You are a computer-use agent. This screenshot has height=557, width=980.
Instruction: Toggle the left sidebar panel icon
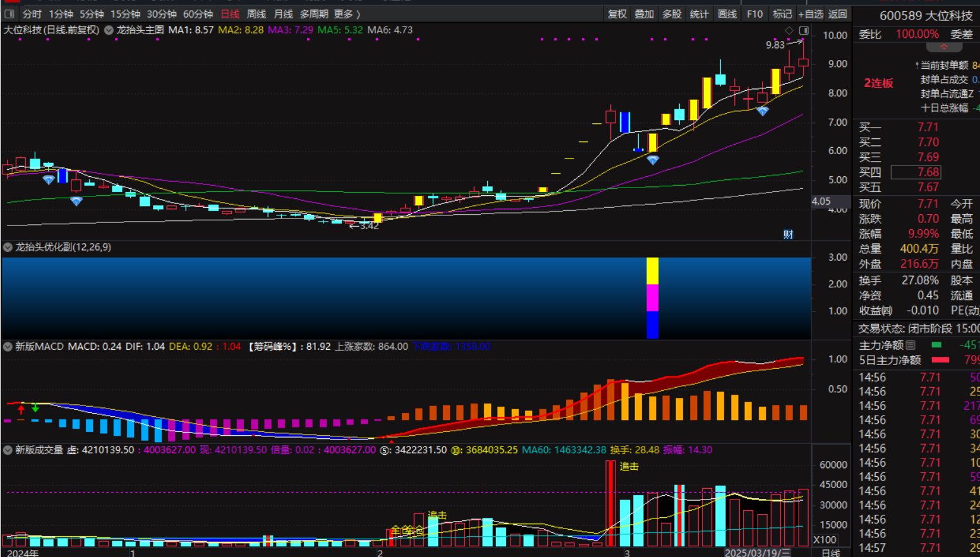click(9, 14)
